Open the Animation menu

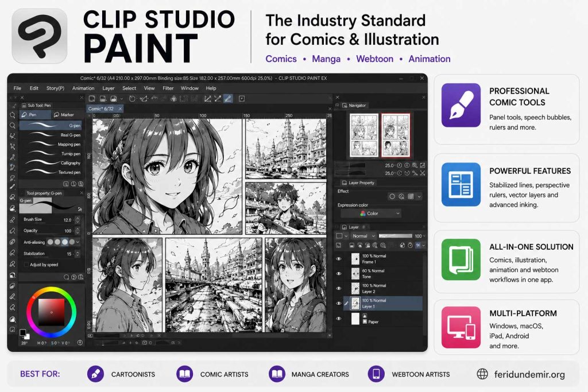point(83,88)
